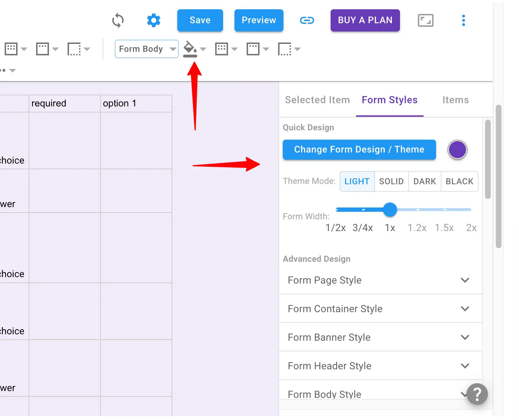The width and height of the screenshot is (519, 420).
Task: Switch to the Items tab
Action: pyautogui.click(x=455, y=100)
